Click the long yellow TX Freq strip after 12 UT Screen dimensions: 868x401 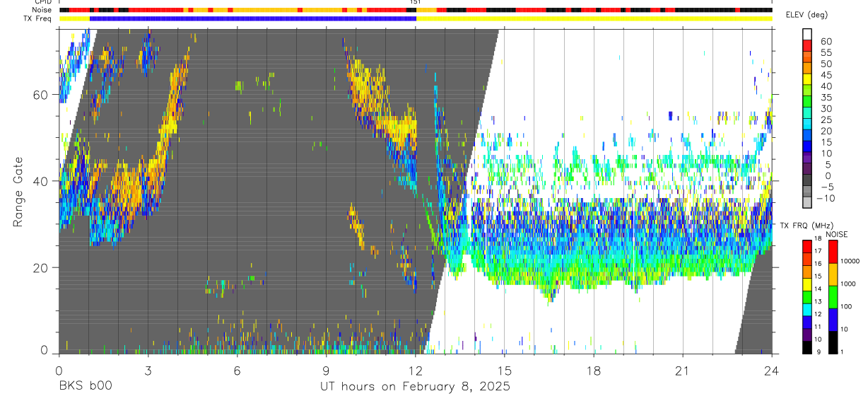tap(594, 18)
